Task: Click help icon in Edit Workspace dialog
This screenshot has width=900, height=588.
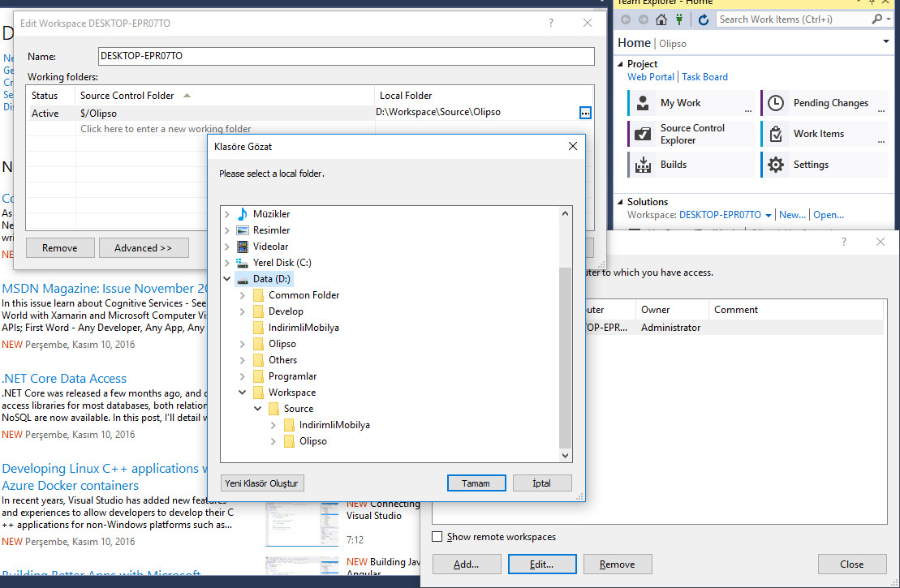Action: pyautogui.click(x=551, y=23)
